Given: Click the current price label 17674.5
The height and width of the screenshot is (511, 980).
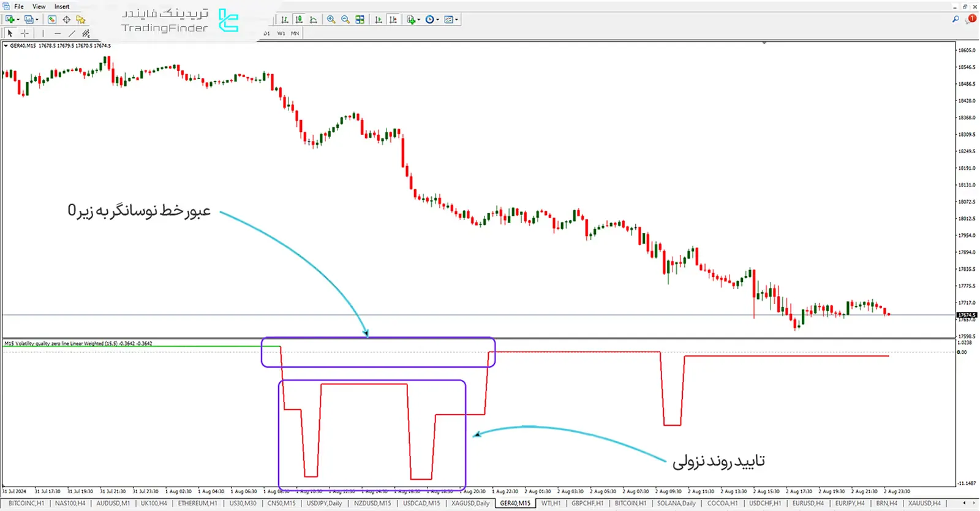Looking at the screenshot, I should tap(967, 315).
